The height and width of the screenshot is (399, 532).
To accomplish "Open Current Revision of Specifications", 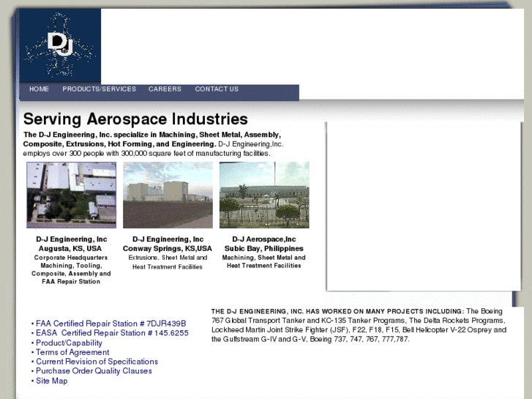I will pos(97,362).
